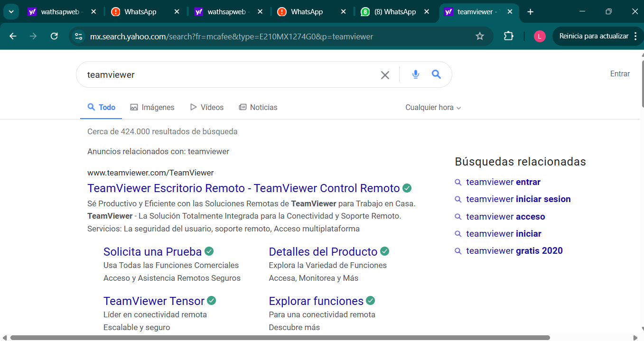
Task: Click verified badge beside Explorar funciones
Action: [371, 301]
